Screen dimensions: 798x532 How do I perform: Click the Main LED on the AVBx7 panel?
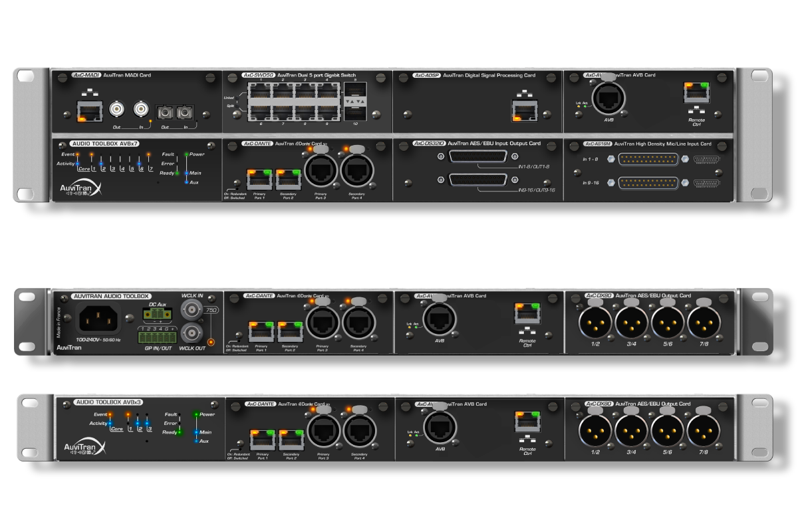tap(186, 173)
